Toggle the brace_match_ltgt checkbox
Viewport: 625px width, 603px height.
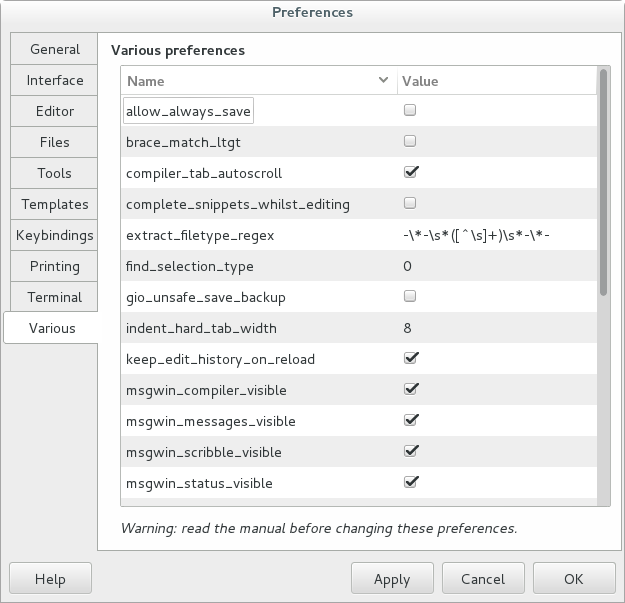click(x=410, y=142)
